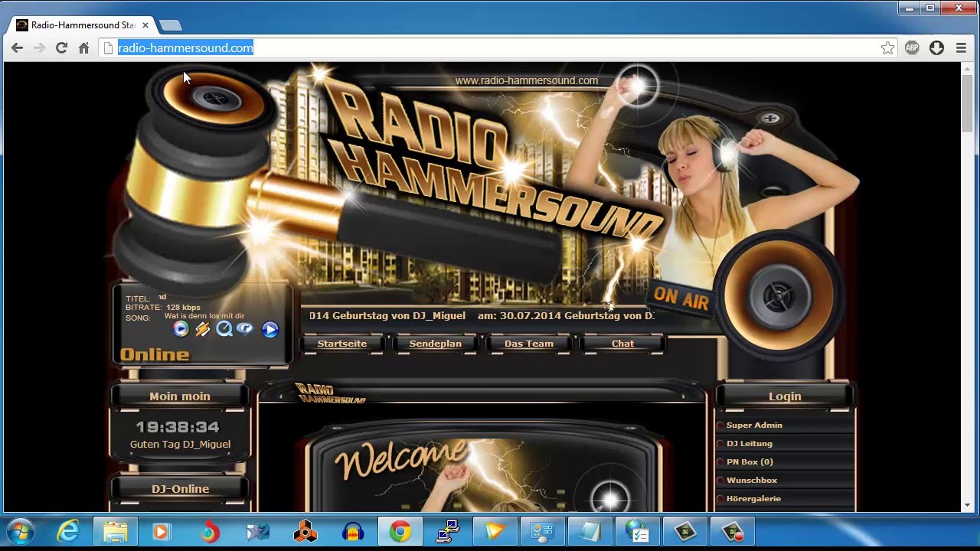Open the Audacity headphones taskbar icon
The width and height of the screenshot is (980, 551).
(353, 532)
